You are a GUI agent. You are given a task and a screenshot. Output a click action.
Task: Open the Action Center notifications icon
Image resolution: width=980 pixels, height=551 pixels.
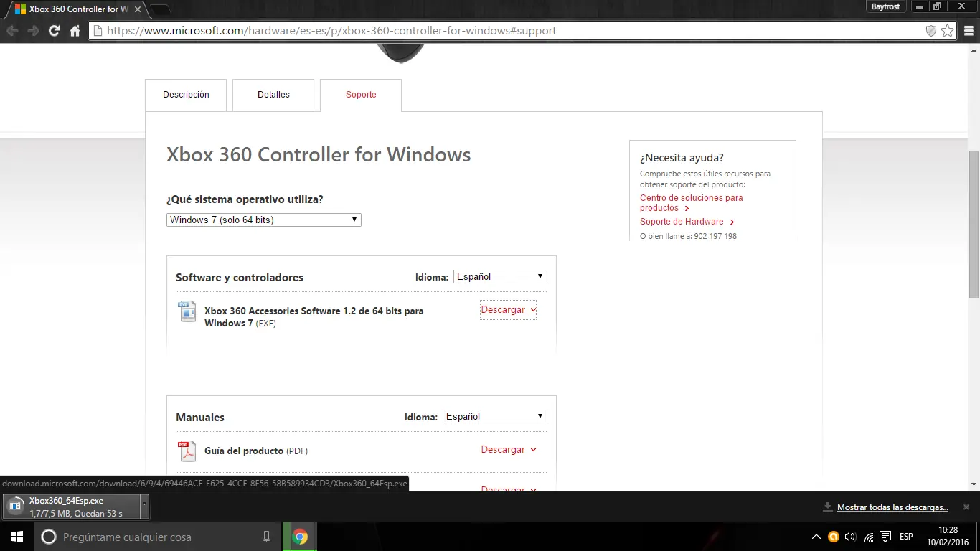885,537
